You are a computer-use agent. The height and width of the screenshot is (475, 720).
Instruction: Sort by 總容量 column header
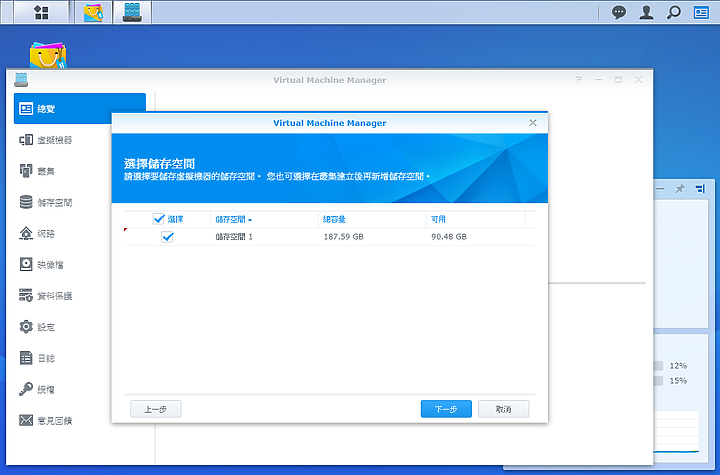(x=372, y=220)
